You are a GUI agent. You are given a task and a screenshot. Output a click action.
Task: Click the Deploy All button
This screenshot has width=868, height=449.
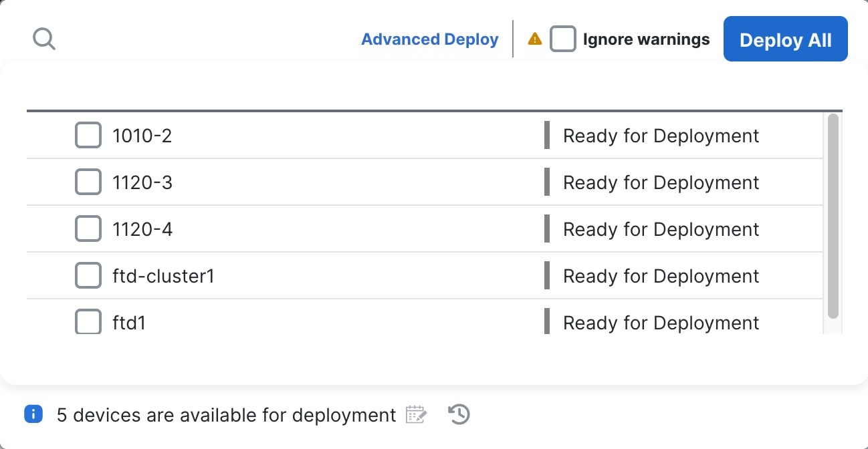[785, 39]
